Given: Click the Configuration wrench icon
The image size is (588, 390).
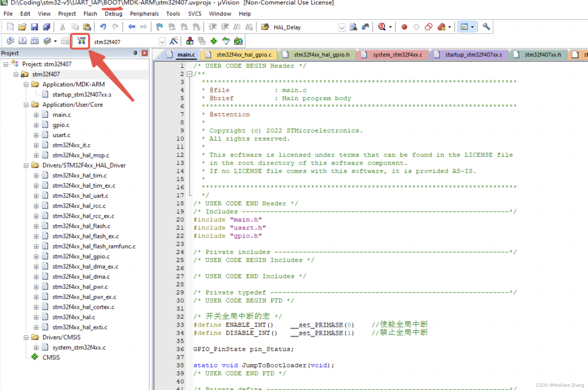Looking at the screenshot, I should (x=486, y=27).
